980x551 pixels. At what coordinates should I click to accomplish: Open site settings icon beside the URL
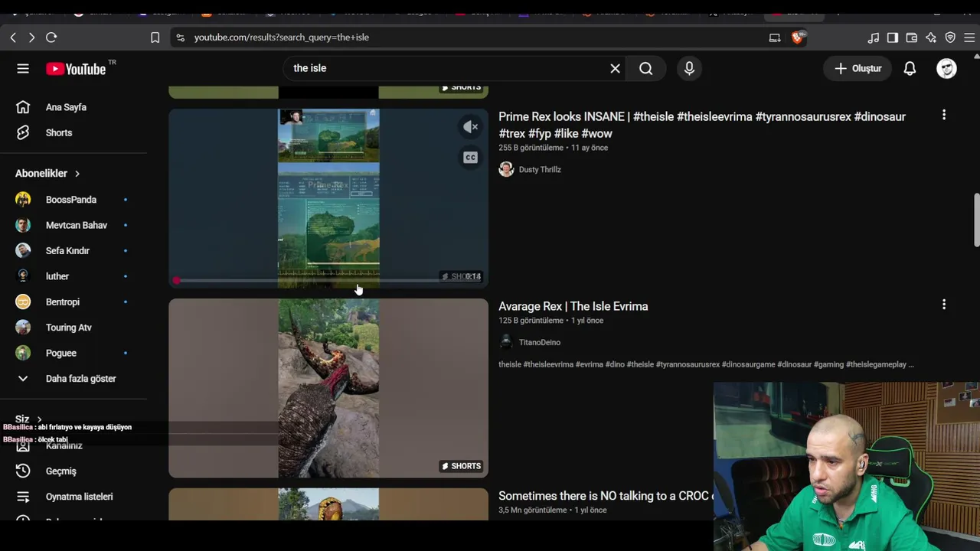(180, 37)
